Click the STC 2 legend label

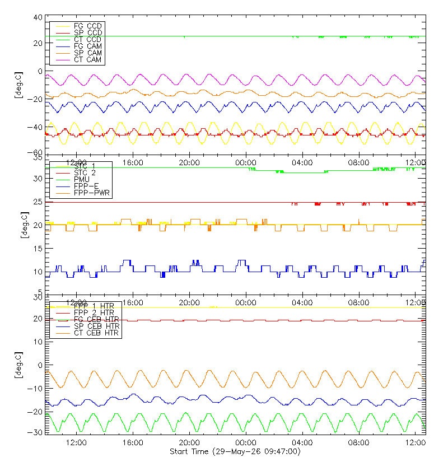click(x=85, y=173)
